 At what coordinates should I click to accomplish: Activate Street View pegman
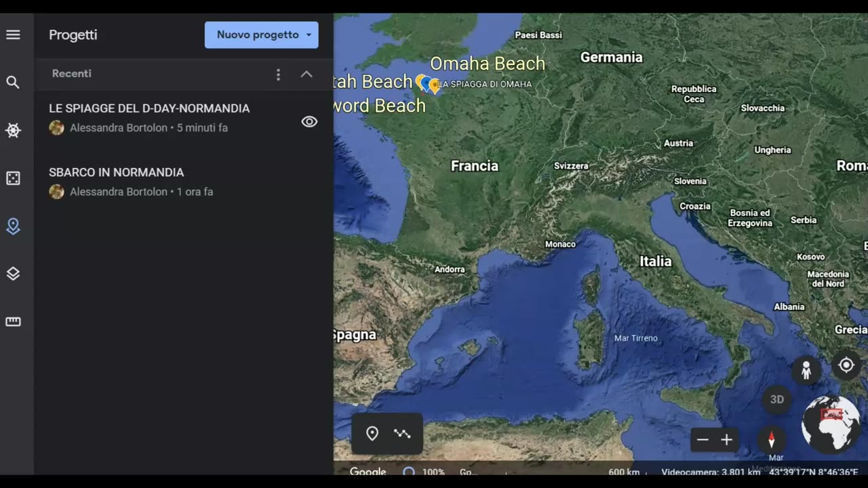click(x=806, y=370)
